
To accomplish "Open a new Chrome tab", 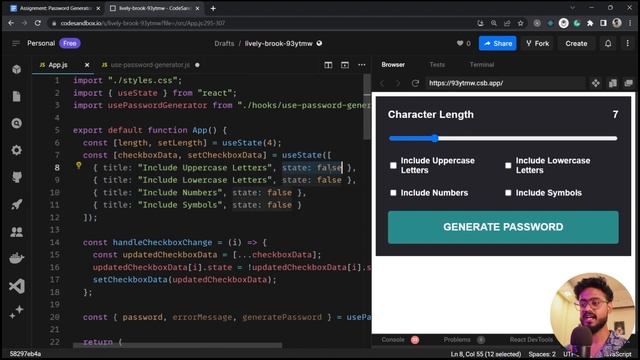I will [x=213, y=8].
